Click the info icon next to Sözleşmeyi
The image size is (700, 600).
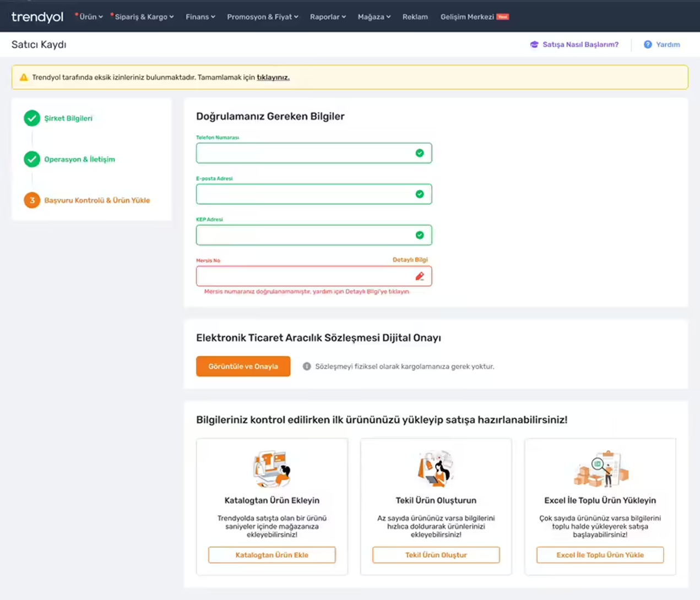pos(307,367)
